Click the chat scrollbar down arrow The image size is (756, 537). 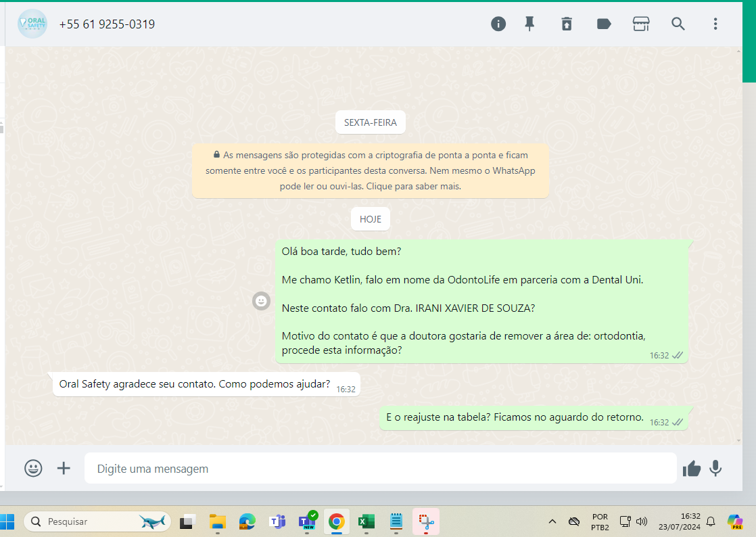click(x=739, y=440)
